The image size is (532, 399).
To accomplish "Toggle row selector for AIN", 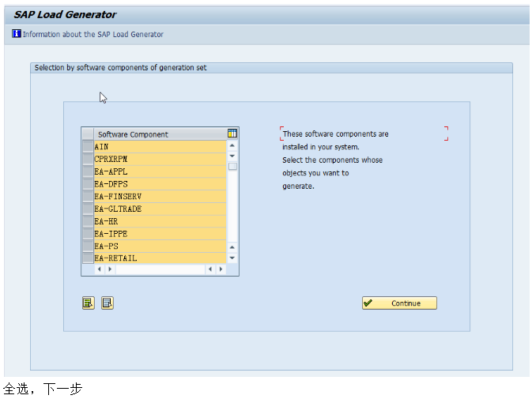I will pos(87,146).
